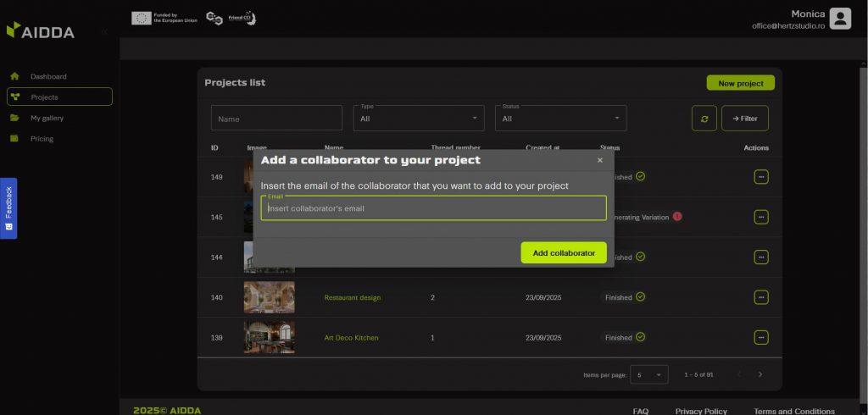The image size is (868, 415).
Task: Open actions menu for project 149
Action: 761,177
